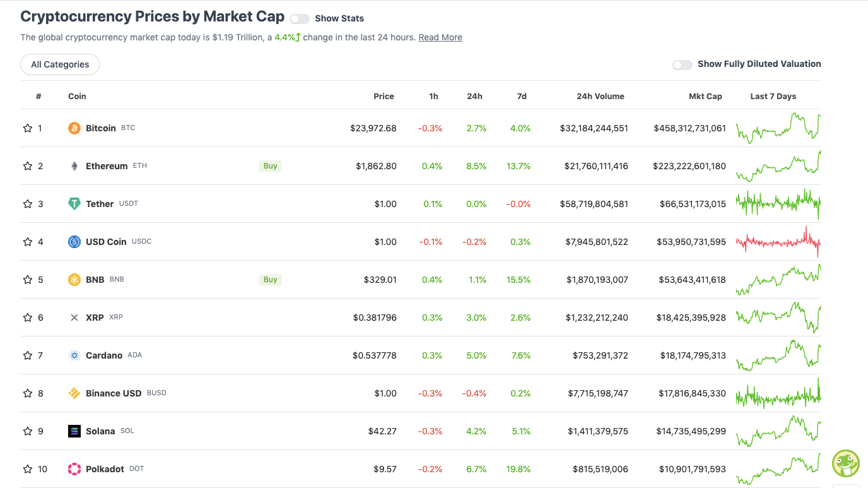Open the Read More link
Screen dimensions: 868x488
point(440,37)
